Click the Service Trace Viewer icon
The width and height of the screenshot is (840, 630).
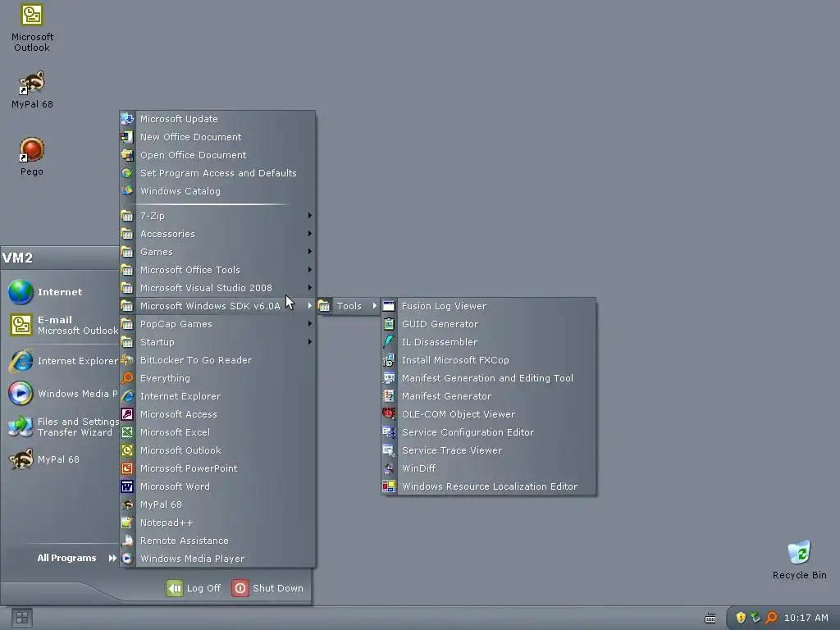[x=389, y=450]
